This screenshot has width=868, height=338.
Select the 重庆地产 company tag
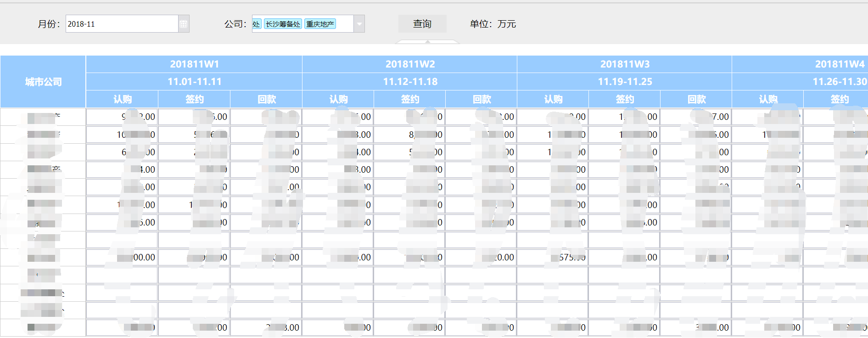tap(320, 24)
